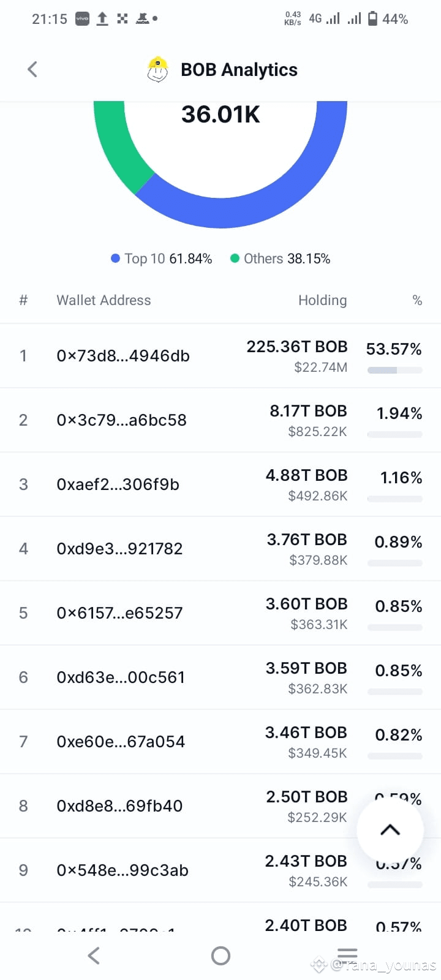441x980 pixels.
Task: Click the BOB hard-hat mascot icon
Action: coord(157,69)
